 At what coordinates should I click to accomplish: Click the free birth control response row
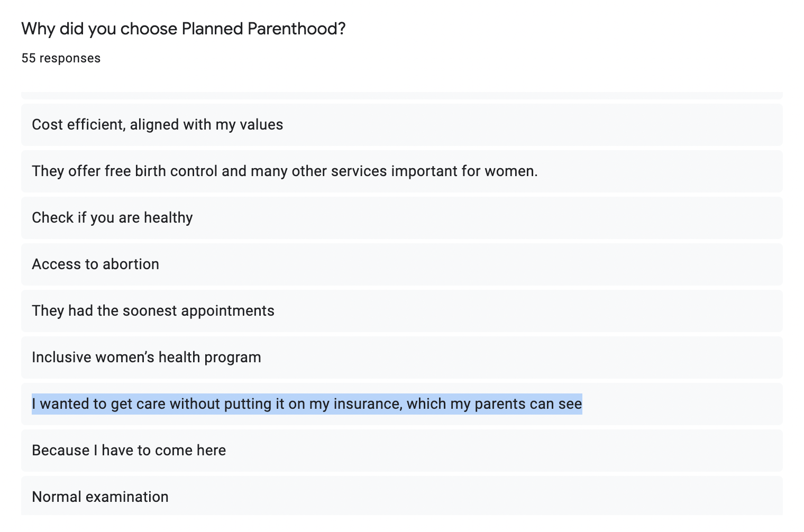point(285,171)
